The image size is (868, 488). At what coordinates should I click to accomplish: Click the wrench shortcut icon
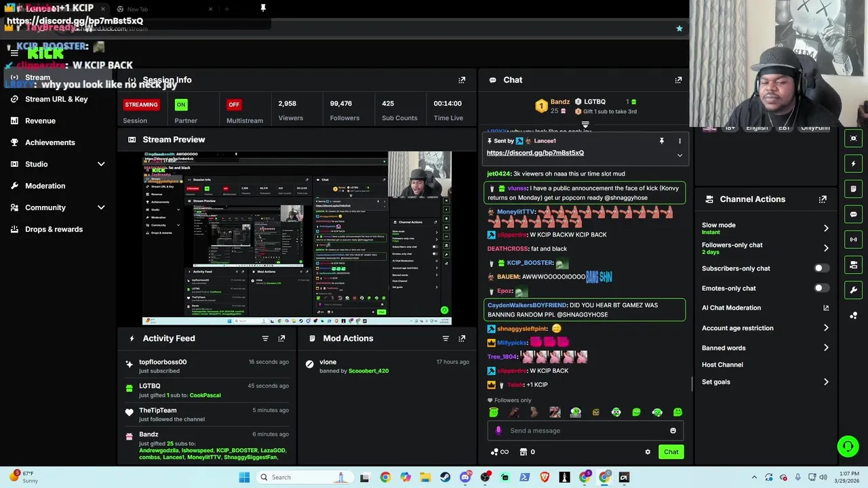coord(853,290)
